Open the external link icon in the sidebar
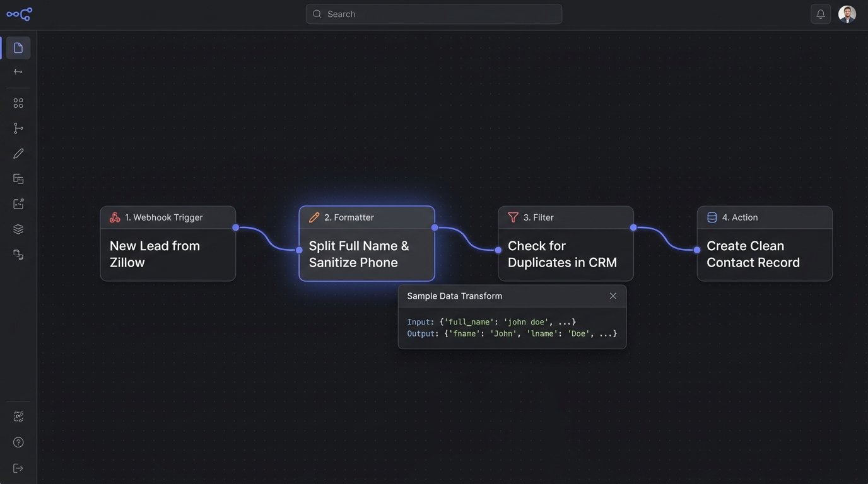The width and height of the screenshot is (868, 484). coord(16,202)
